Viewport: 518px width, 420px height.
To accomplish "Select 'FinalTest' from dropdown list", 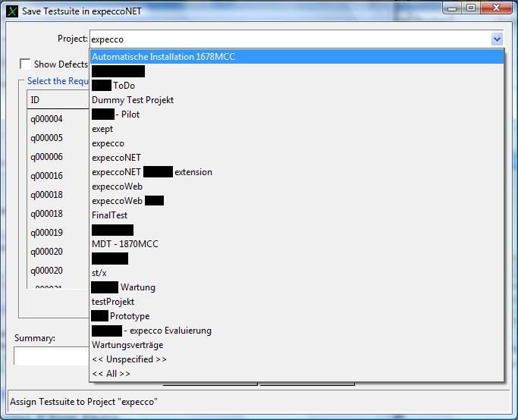I will 109,215.
